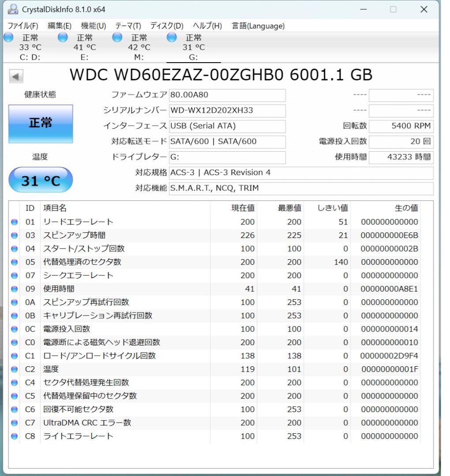This screenshot has height=476, width=450.
Task: Click status dot for 0B キャリブレーション再試行回数
Action: click(14, 316)
